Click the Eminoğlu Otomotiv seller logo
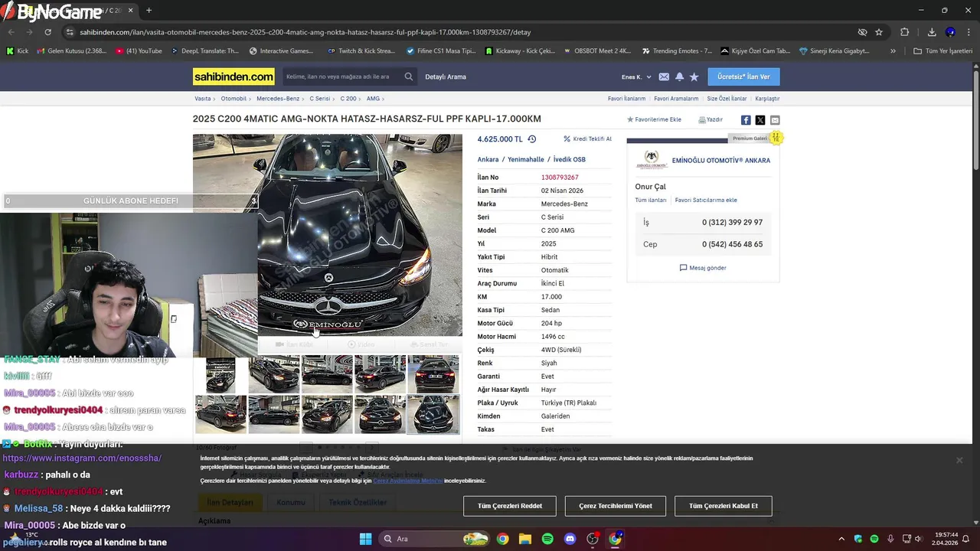Image resolution: width=980 pixels, height=551 pixels. pyautogui.click(x=652, y=160)
